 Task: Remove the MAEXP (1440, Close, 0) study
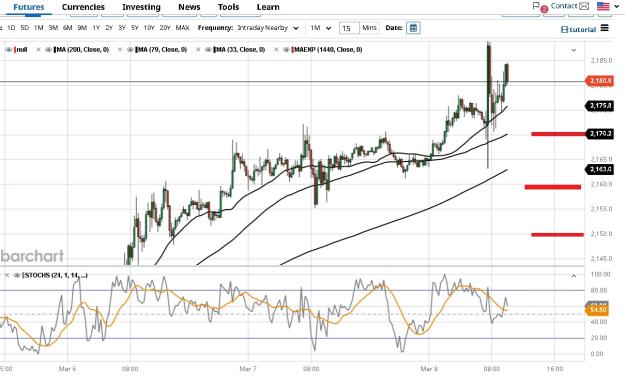tap(276, 50)
